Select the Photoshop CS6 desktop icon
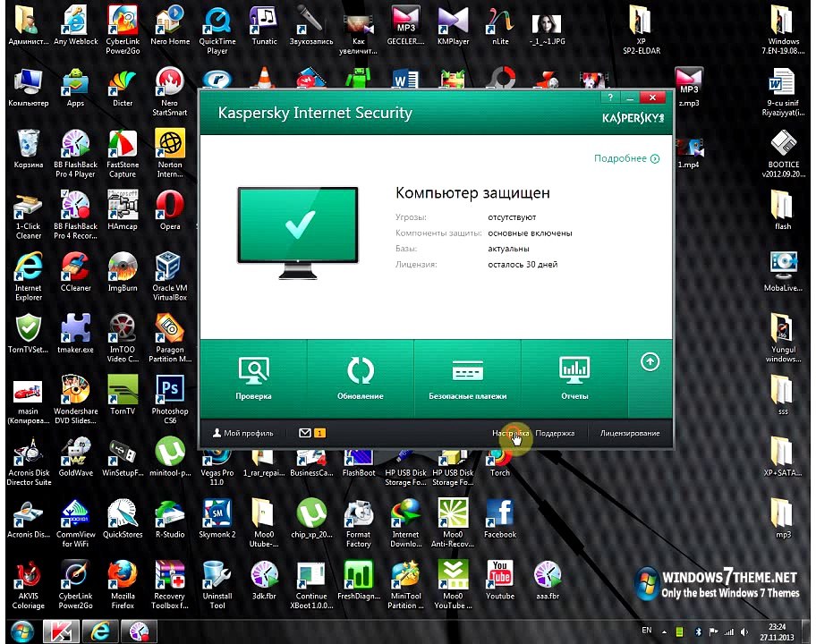 point(170,400)
